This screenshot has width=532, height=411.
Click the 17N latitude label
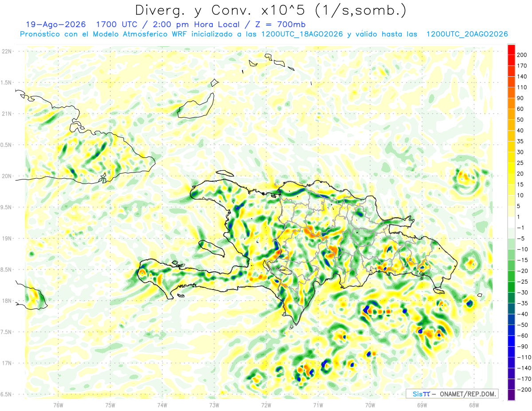click(x=7, y=363)
